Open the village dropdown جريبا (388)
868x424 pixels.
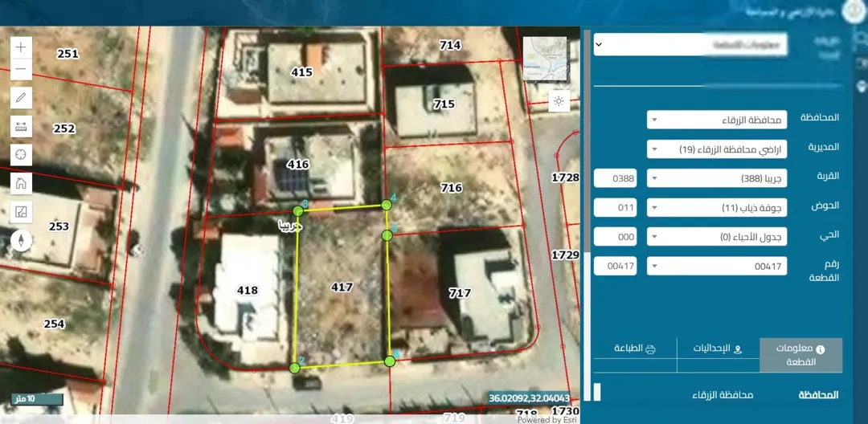click(717, 178)
